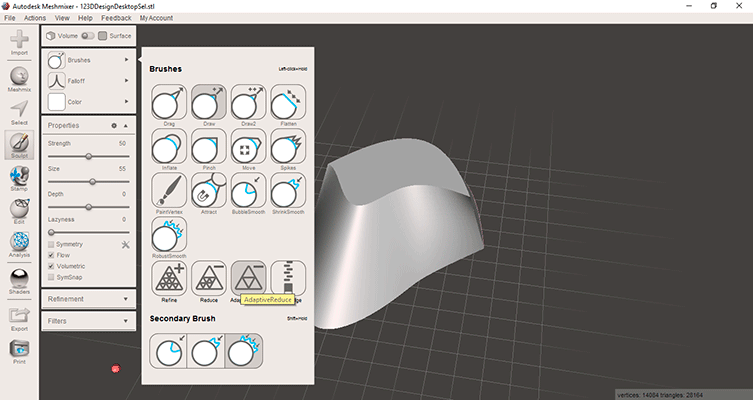This screenshot has height=400, width=753.
Task: Enable the SymSnap checkbox
Action: pos(51,277)
